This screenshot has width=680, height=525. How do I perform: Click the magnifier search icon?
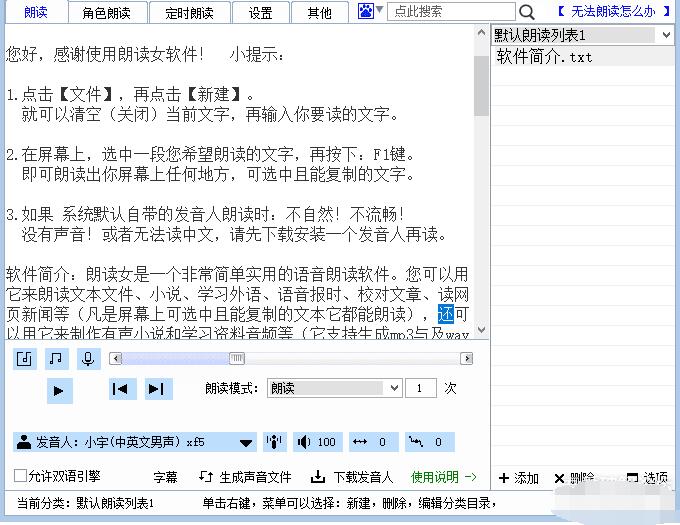(526, 12)
